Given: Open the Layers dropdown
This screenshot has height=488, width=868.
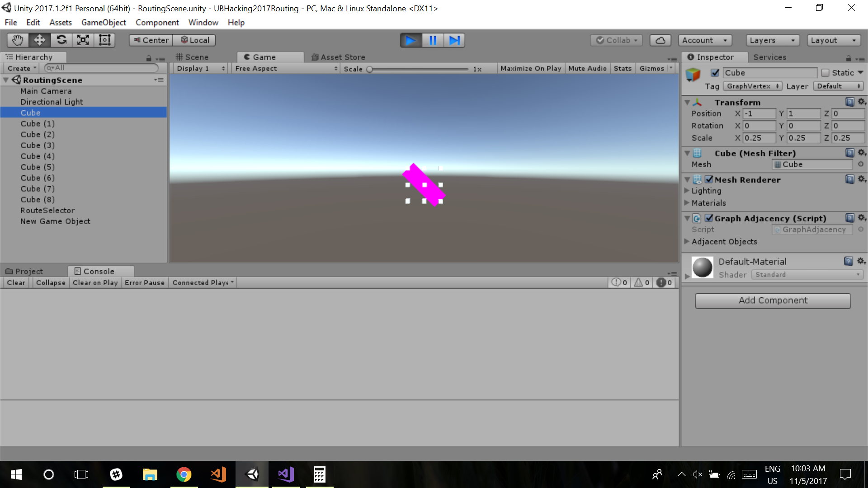Looking at the screenshot, I should pyautogui.click(x=772, y=40).
